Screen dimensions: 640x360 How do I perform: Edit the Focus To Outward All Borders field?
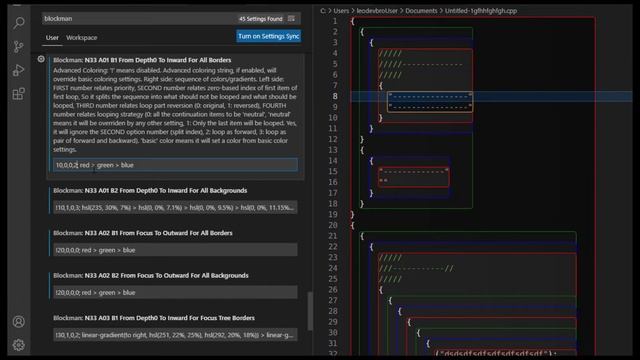point(175,250)
